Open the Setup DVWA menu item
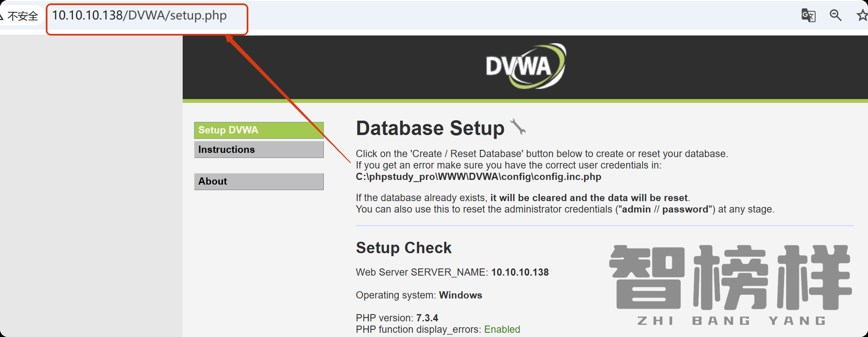This screenshot has height=337, width=868. 259,130
